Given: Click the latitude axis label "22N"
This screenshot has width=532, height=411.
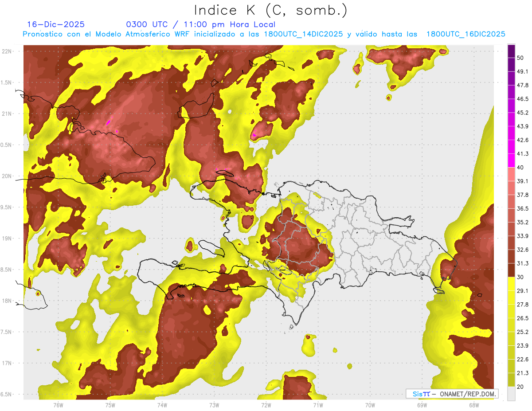Looking at the screenshot, I should 8,51.
